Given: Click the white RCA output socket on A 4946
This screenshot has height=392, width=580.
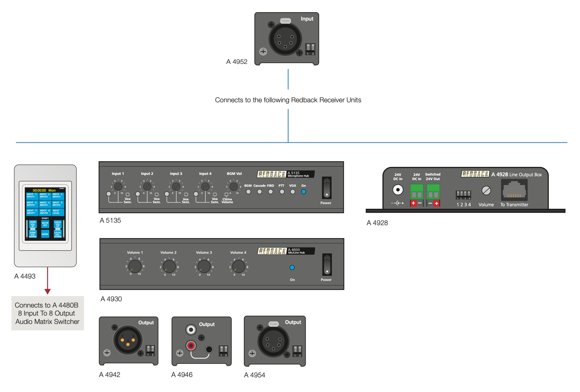Looking at the screenshot, I should coord(191,329).
